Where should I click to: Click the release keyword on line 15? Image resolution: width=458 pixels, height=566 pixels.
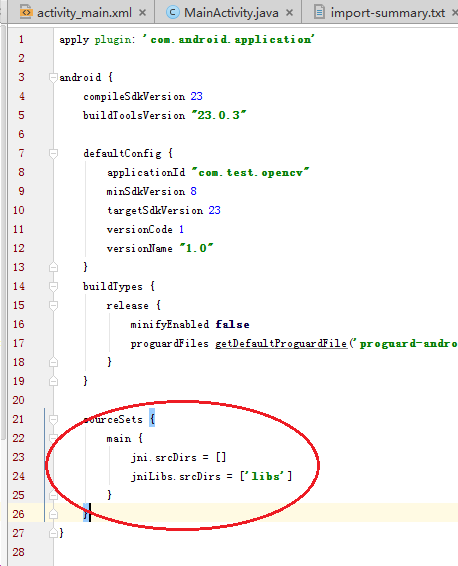tap(127, 306)
